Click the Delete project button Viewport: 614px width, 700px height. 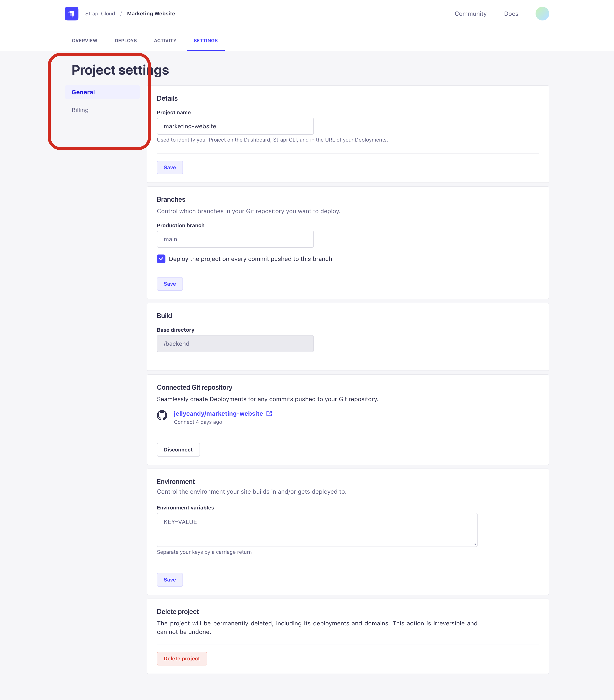click(182, 658)
